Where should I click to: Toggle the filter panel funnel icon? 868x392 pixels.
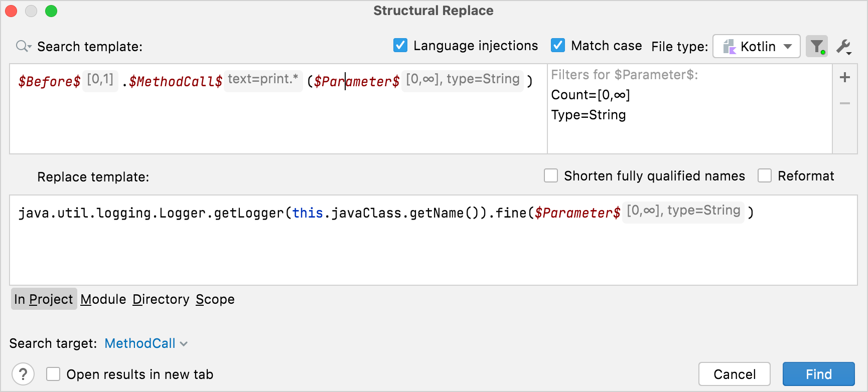click(817, 47)
